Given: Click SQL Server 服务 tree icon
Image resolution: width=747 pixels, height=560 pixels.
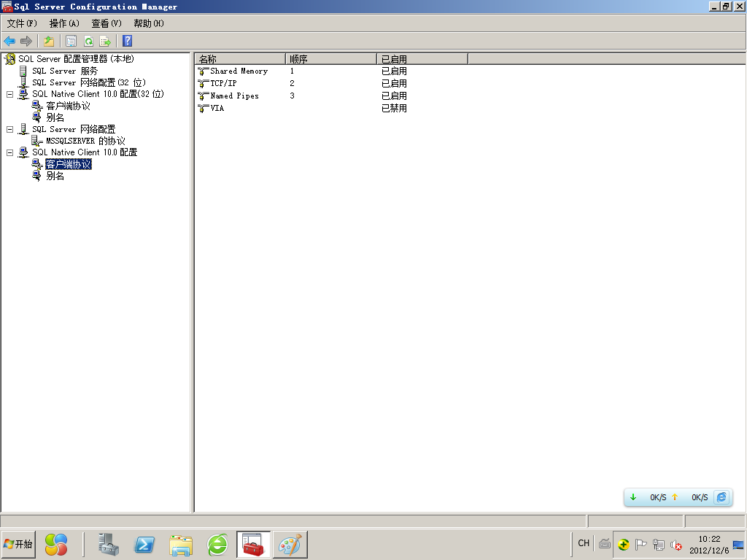Looking at the screenshot, I should click(23, 71).
